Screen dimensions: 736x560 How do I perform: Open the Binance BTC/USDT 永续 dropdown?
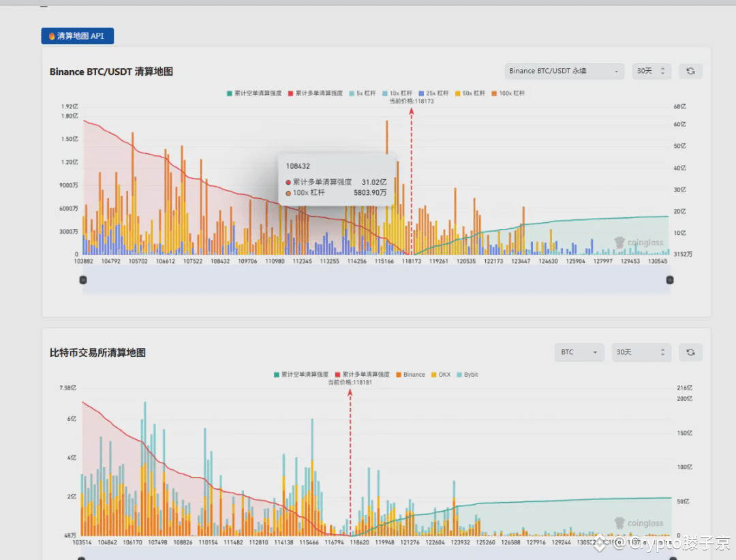tap(564, 71)
